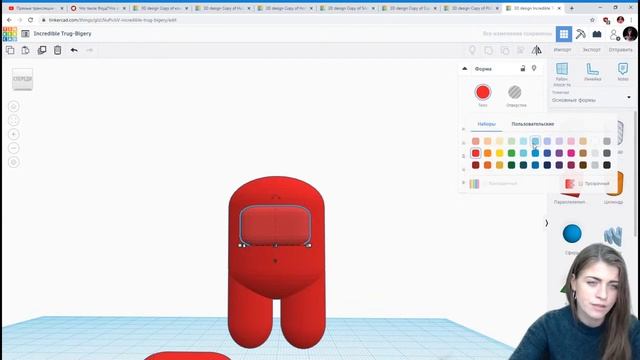640x360 pixels.
Task: Select the blue Sphere shape
Action: click(x=572, y=234)
